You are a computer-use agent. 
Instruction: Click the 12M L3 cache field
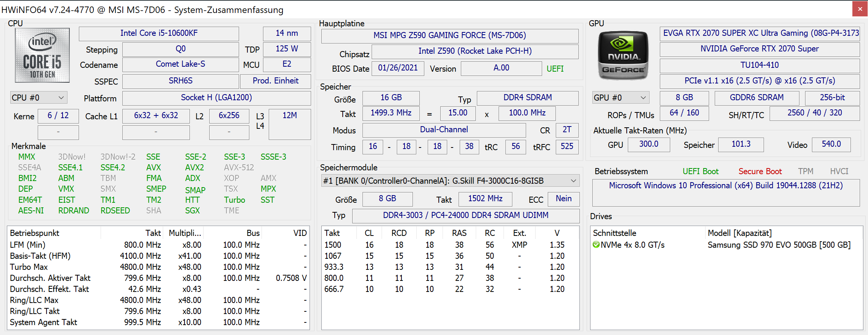coord(290,124)
